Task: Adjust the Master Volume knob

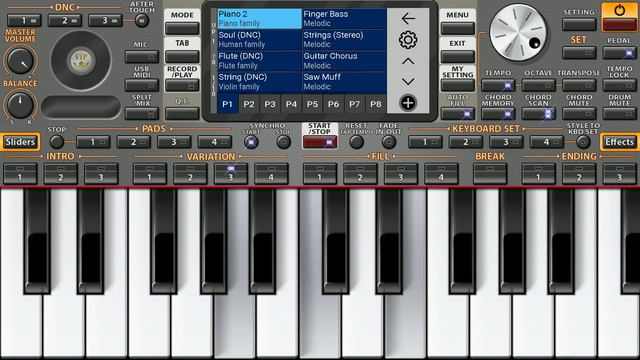Action: point(20,61)
